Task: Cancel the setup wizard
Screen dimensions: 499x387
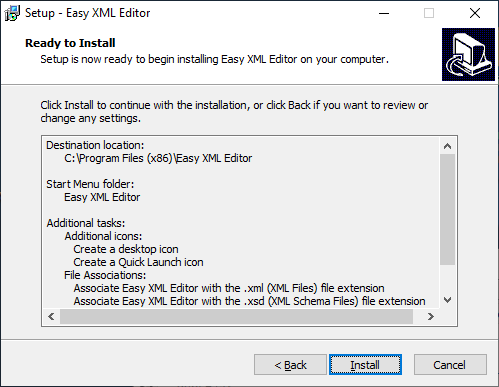Action: 450,365
